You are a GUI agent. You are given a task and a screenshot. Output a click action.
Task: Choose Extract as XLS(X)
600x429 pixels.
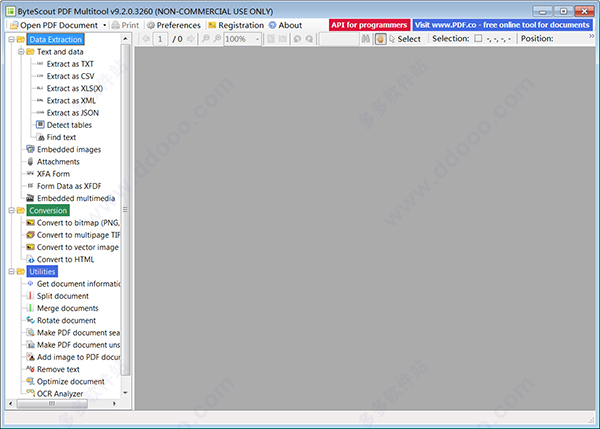point(75,88)
